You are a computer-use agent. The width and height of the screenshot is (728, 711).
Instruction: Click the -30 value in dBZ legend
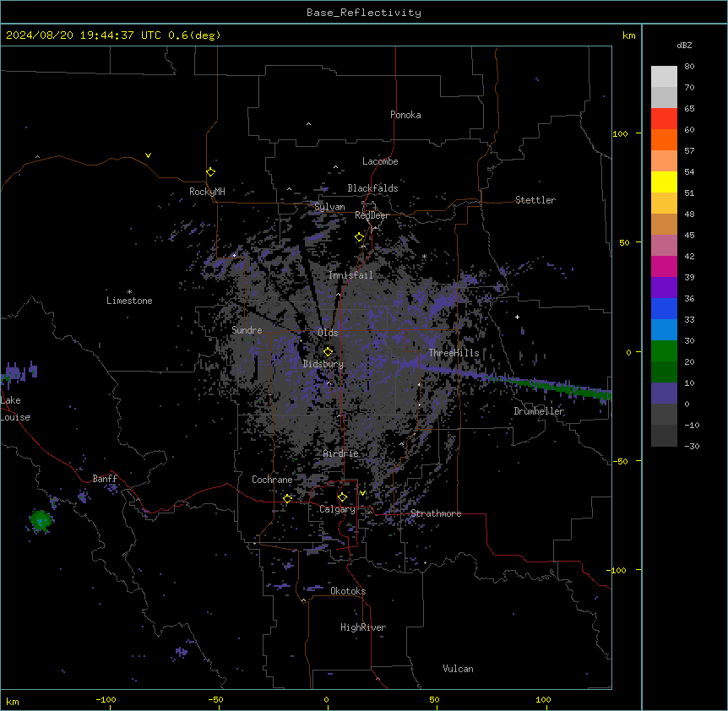[x=692, y=446]
